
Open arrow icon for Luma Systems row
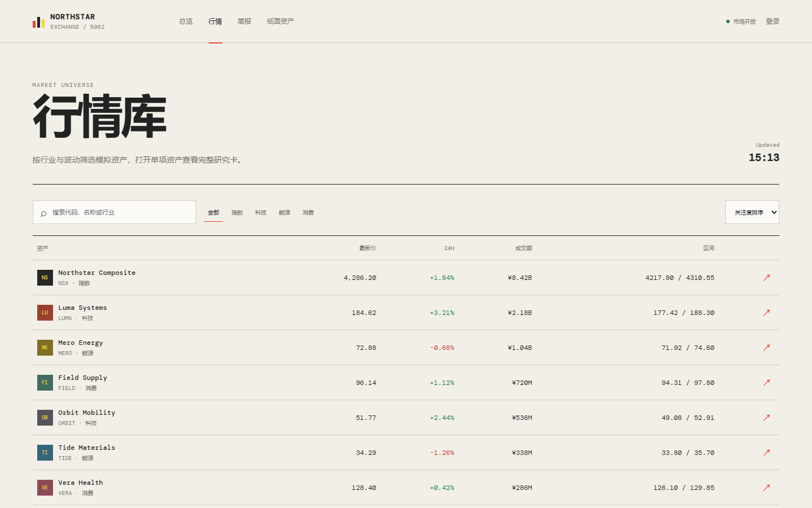point(766,313)
